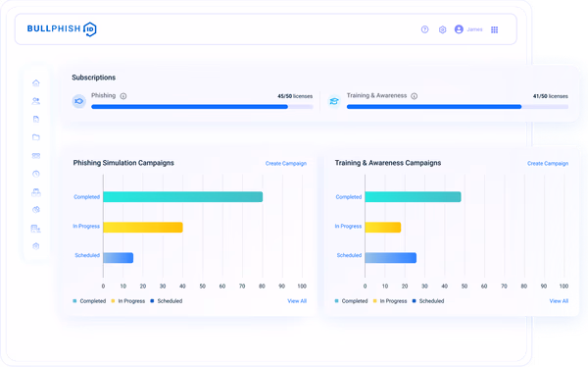Click the James user avatar icon
The image size is (588, 367).
pyautogui.click(x=459, y=29)
